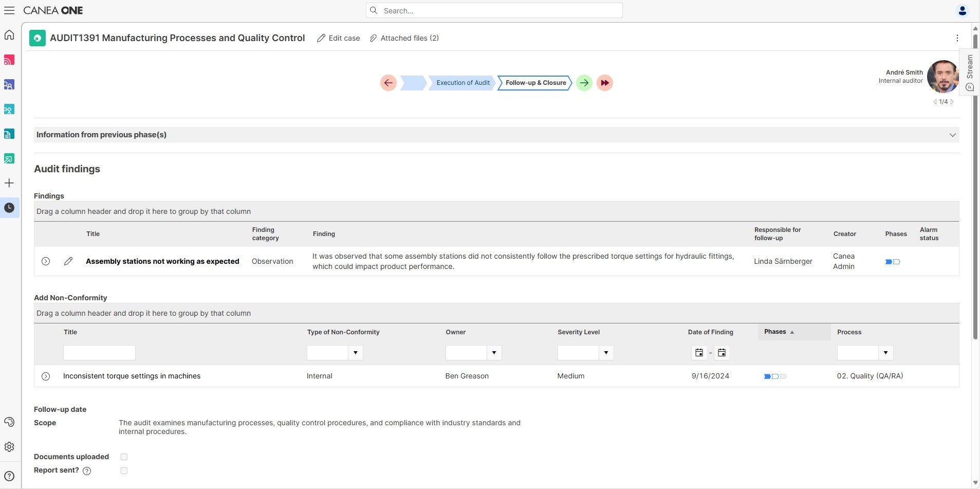Click the document module icon in sidebar
Screen dimensions: 980x489
pos(9,134)
